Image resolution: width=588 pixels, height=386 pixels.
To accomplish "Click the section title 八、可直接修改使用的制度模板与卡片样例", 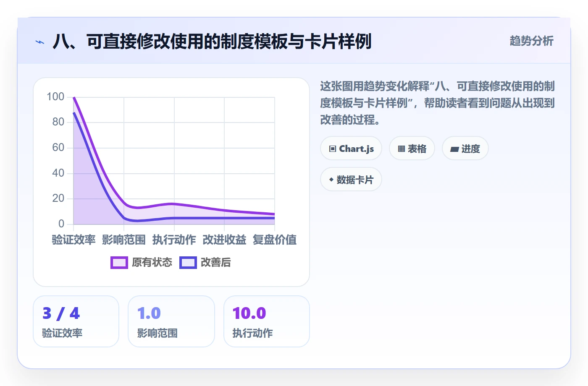I will (212, 42).
